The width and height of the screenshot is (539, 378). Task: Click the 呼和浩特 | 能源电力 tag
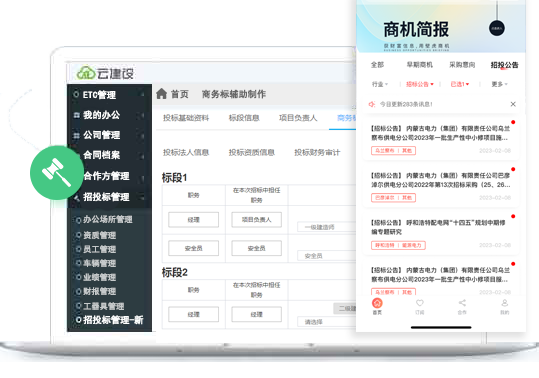(398, 245)
